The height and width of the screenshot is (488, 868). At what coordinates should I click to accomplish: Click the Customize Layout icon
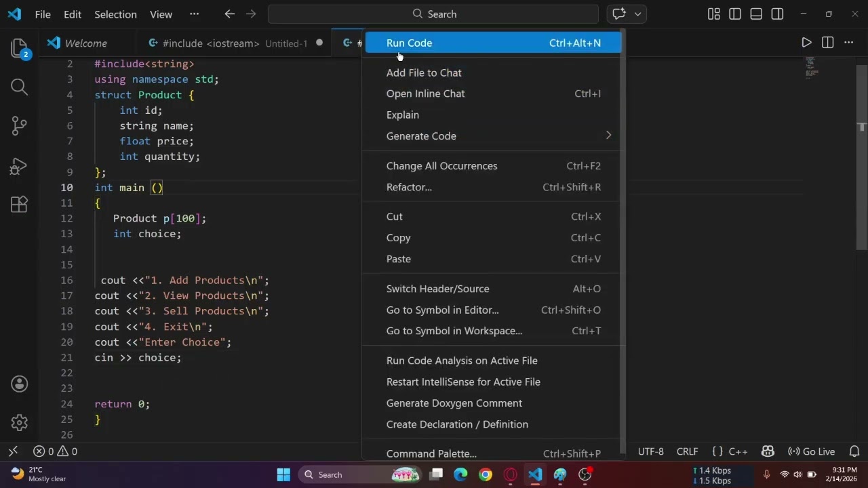point(713,14)
